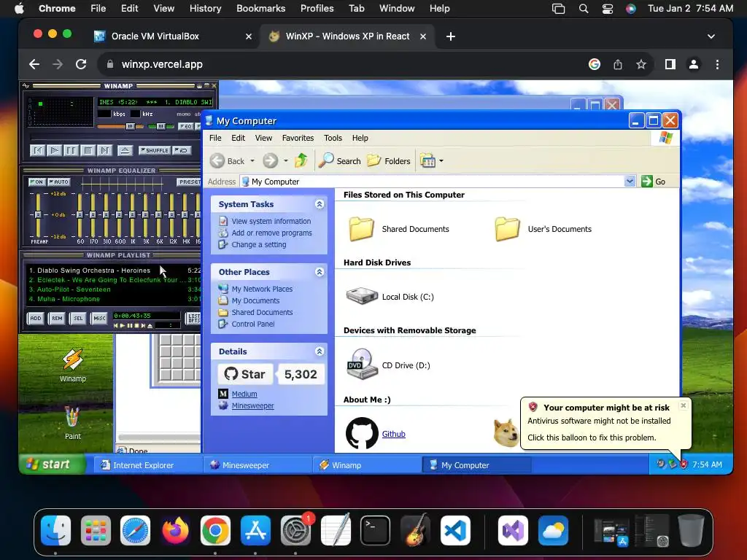Click playlist LIST OPTS button

[x=193, y=318]
